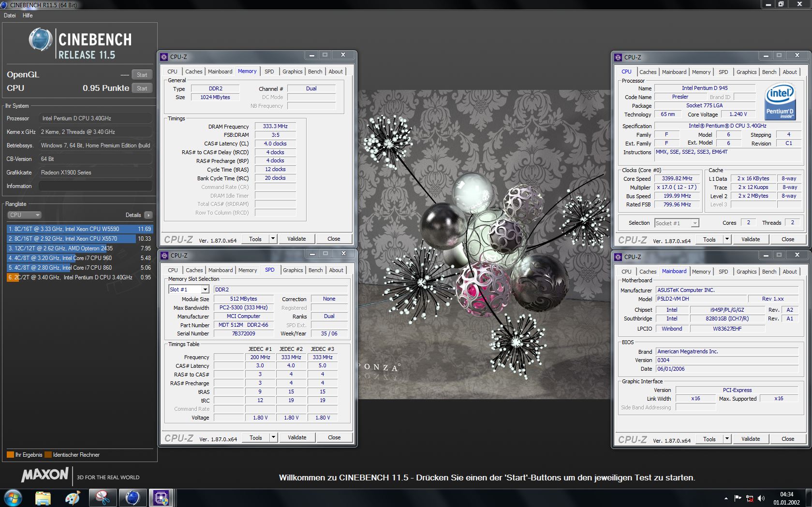Viewport: 812px width, 507px height.
Task: Switch to CPU-Z taskbar icon
Action: 161,497
